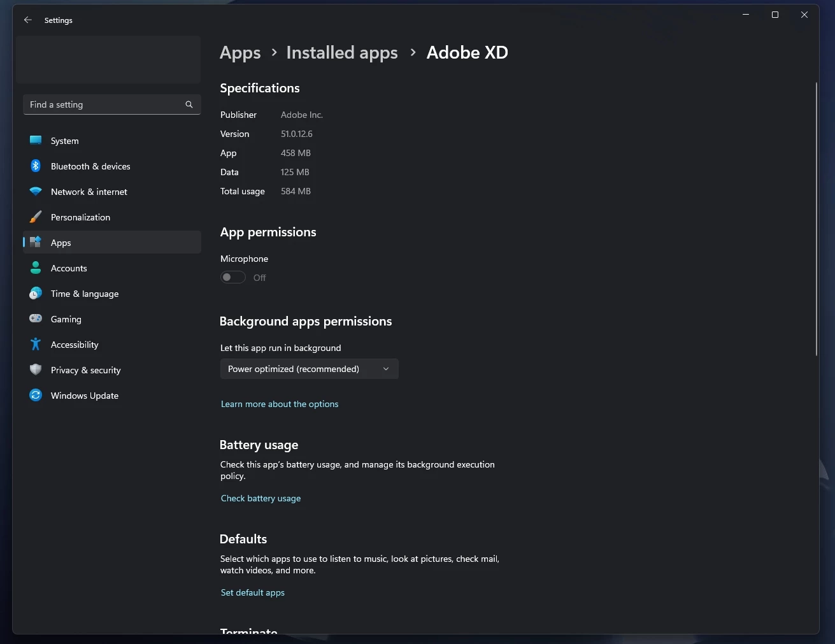Minimize the Settings window

click(x=746, y=15)
